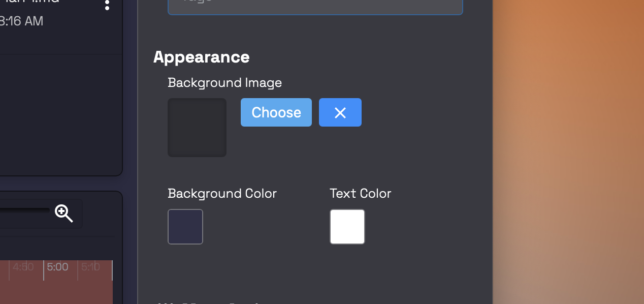Open the Background Color swatch
The height and width of the screenshot is (304, 644).
185,227
